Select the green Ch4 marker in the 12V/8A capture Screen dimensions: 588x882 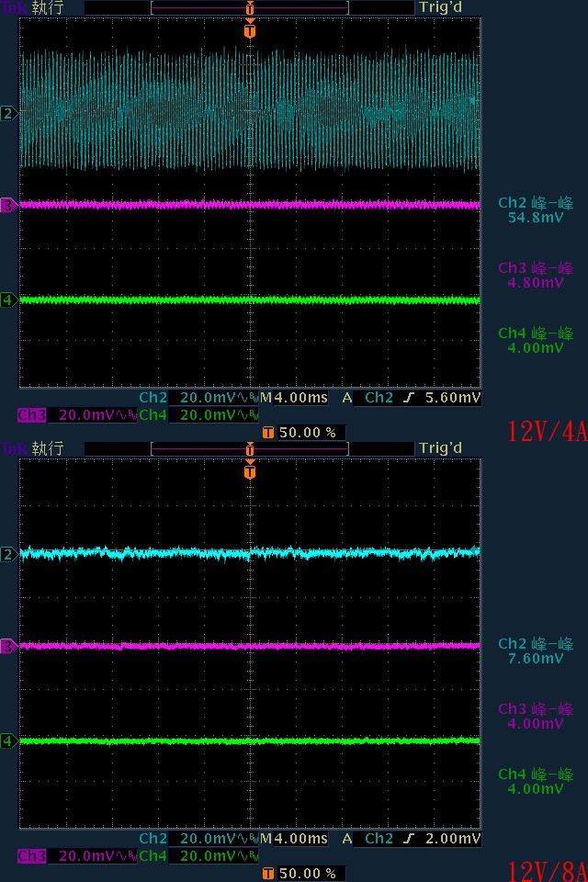[9, 741]
